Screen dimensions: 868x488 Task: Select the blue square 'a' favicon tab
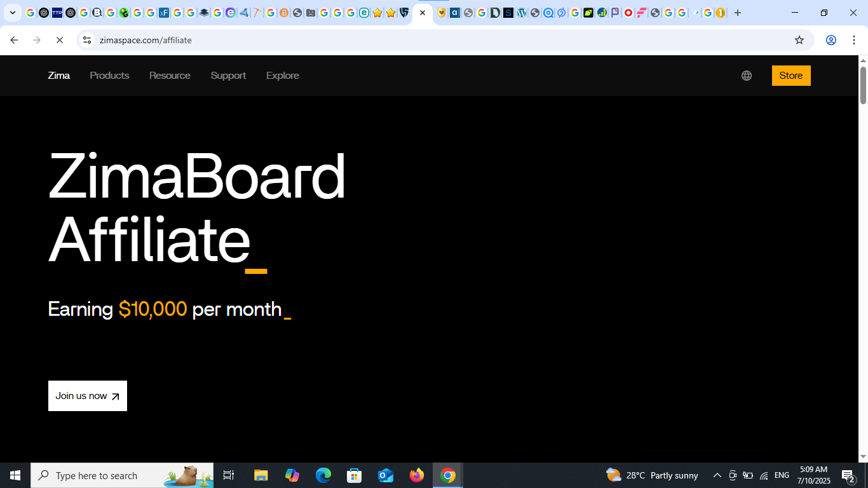pos(455,13)
